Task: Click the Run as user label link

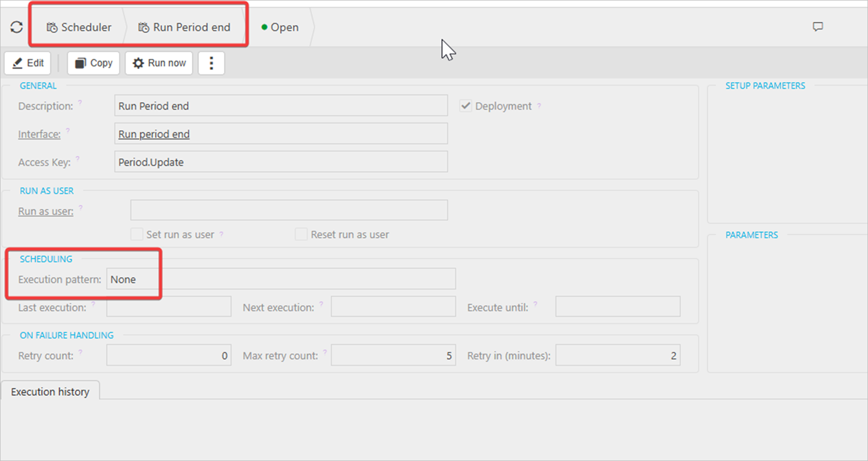Action: (45, 211)
